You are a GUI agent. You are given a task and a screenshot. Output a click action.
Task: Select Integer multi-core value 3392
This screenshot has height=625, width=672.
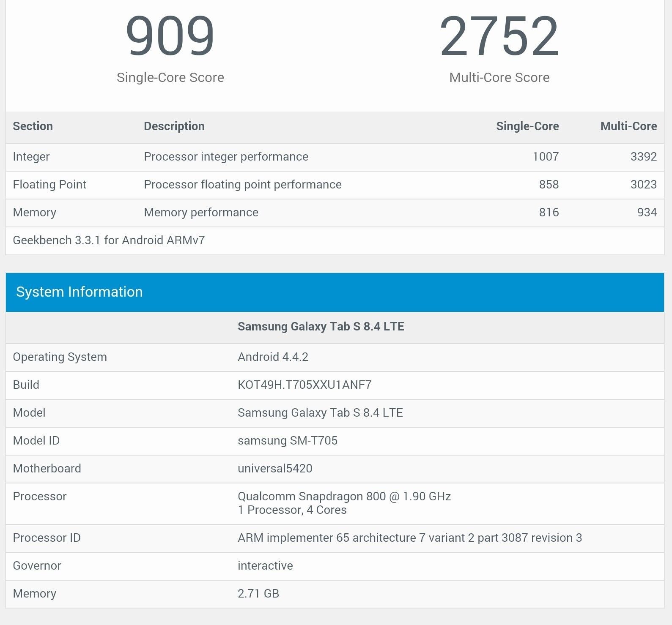pyautogui.click(x=644, y=157)
